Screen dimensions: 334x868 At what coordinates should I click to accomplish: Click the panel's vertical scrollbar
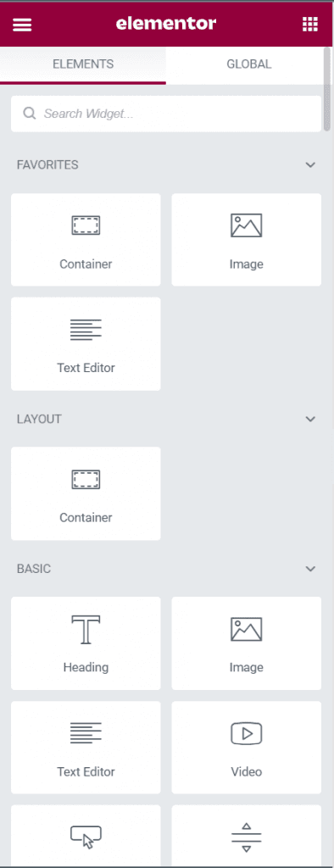click(327, 90)
